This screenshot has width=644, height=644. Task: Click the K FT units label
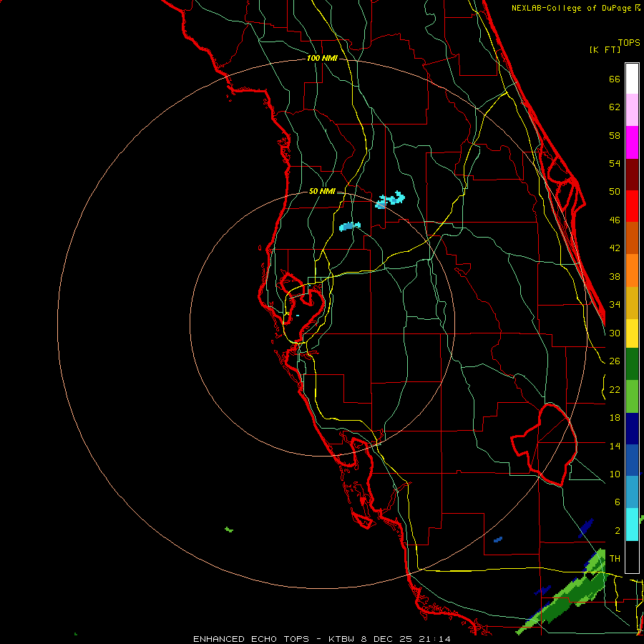tap(605, 49)
